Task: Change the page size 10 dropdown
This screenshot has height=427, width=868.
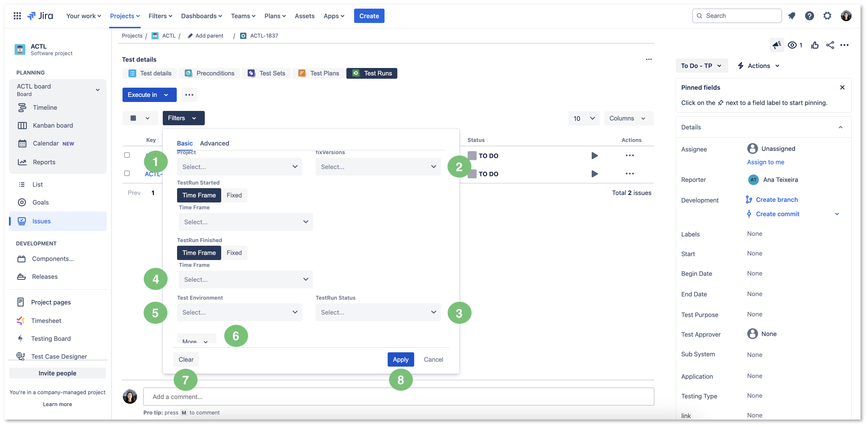Action: coord(584,118)
